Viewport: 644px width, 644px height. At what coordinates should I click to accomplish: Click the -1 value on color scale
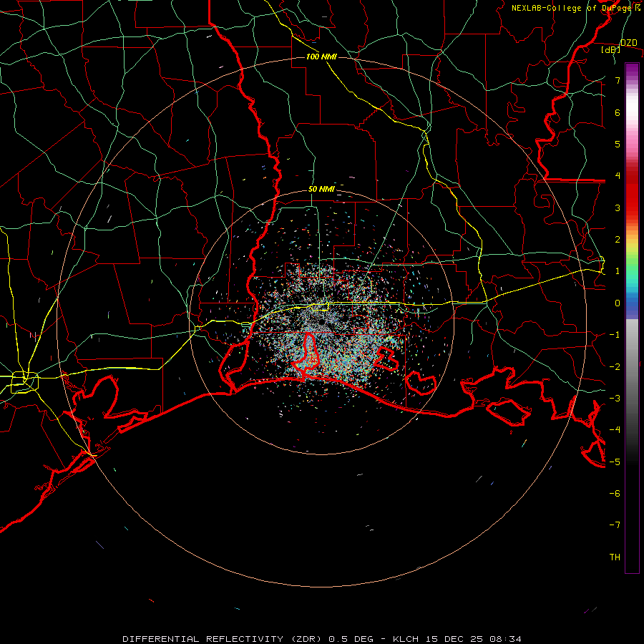coord(615,335)
